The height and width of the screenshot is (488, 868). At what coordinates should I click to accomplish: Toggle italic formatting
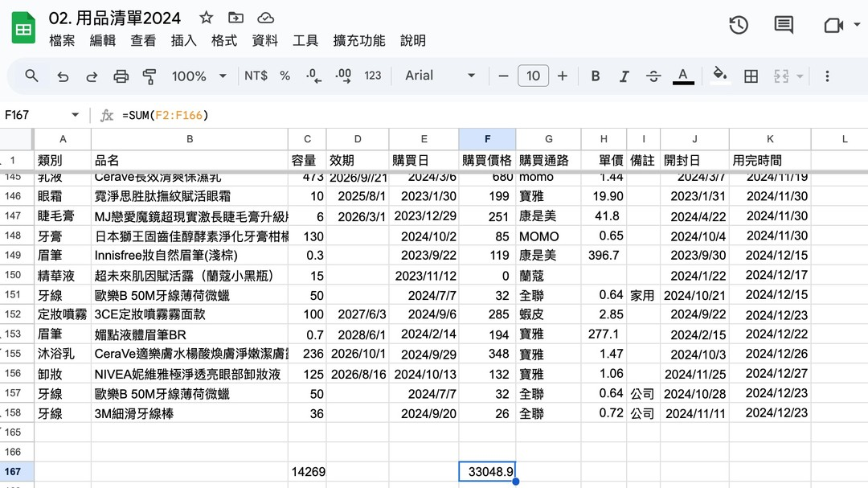pyautogui.click(x=624, y=76)
